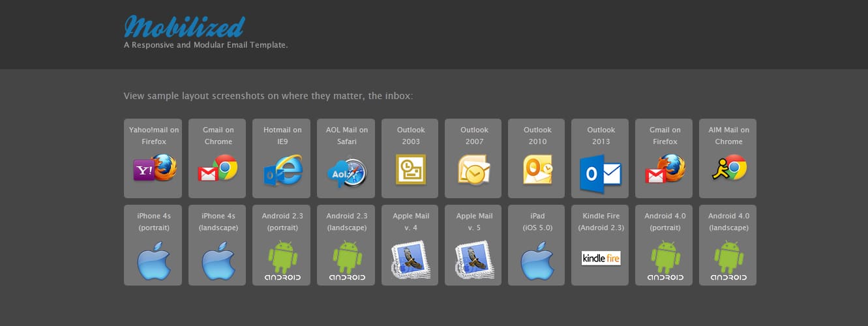Select the "Hotmail on IE9" label

[282, 136]
